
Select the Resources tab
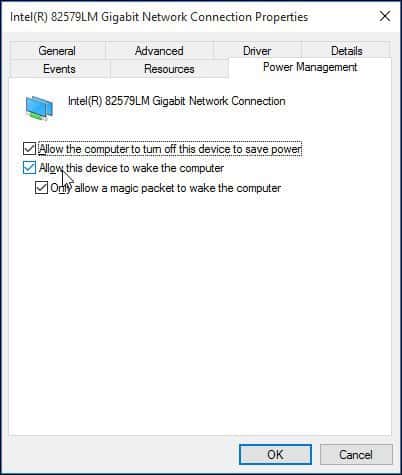pos(169,69)
